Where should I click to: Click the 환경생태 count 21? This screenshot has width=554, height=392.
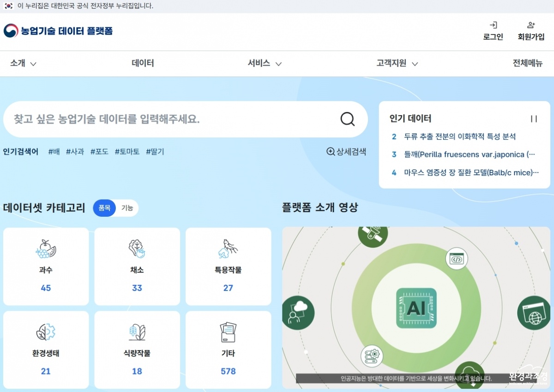pos(46,371)
